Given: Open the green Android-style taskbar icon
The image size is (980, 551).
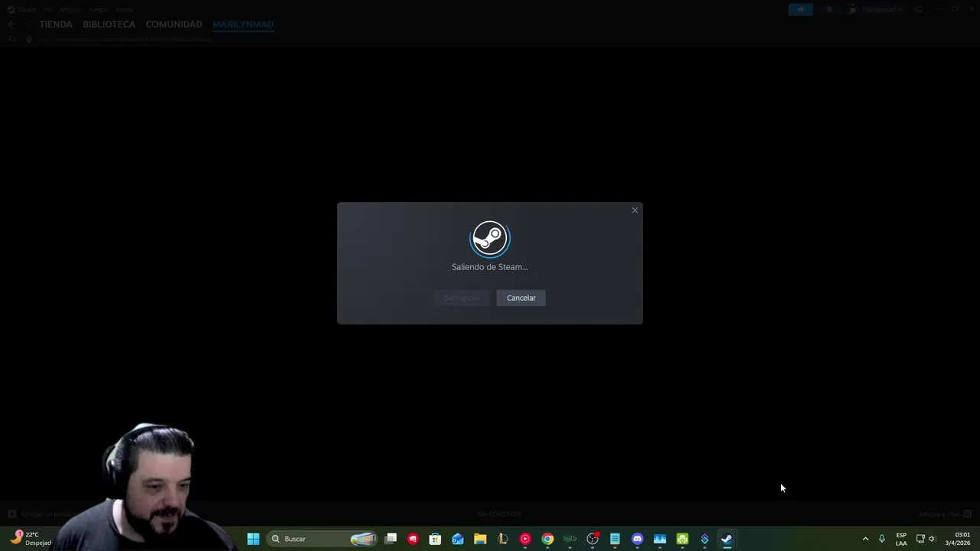Looking at the screenshot, I should [x=682, y=539].
